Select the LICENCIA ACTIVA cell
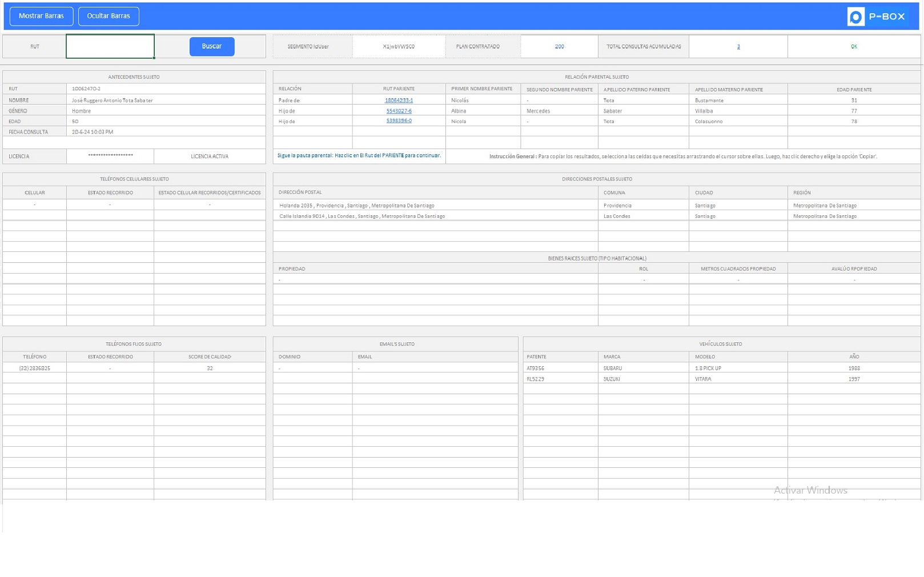924x577 pixels. tap(209, 155)
